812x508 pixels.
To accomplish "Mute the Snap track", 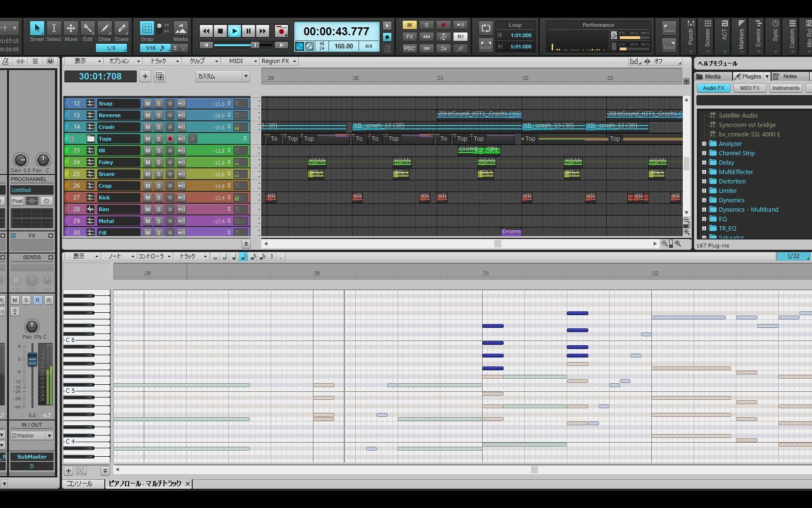I will pos(148,103).
